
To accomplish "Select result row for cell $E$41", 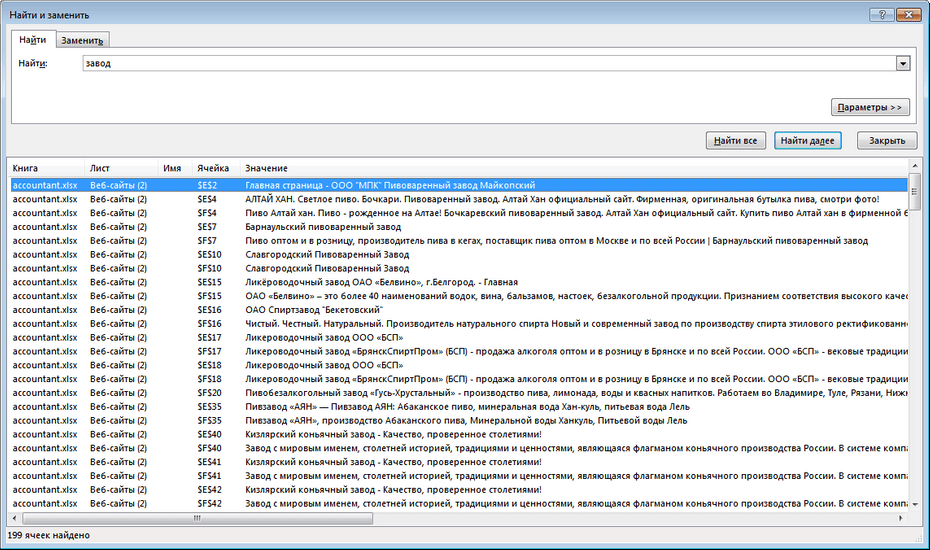I will point(459,462).
